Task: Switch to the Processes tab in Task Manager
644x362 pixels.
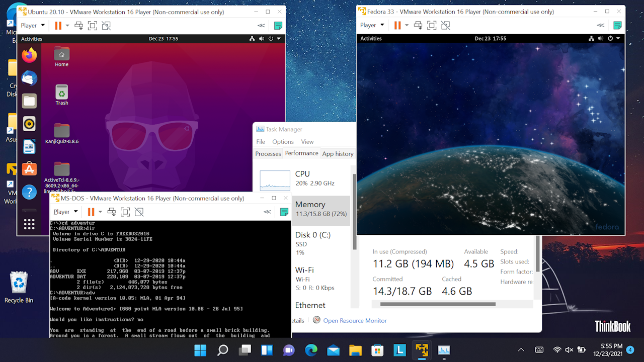Action: 268,154
